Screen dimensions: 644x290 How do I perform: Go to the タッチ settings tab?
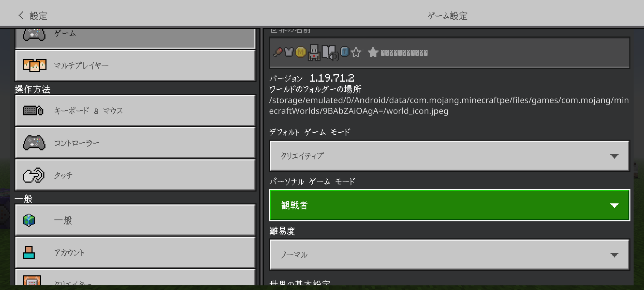[135, 175]
